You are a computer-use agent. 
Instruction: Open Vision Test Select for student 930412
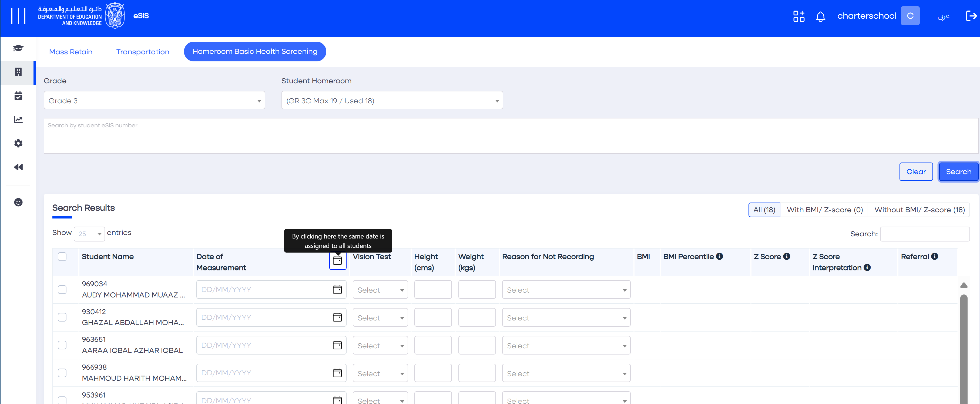coord(380,318)
